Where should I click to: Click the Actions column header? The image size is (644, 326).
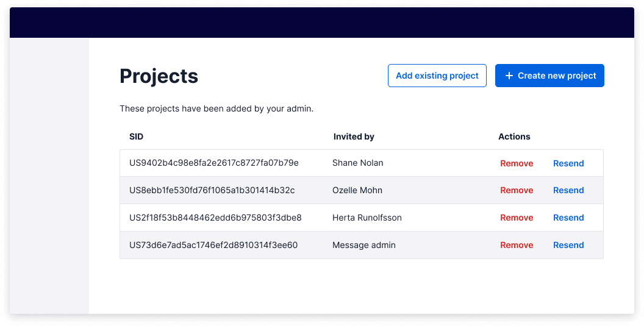coord(514,136)
